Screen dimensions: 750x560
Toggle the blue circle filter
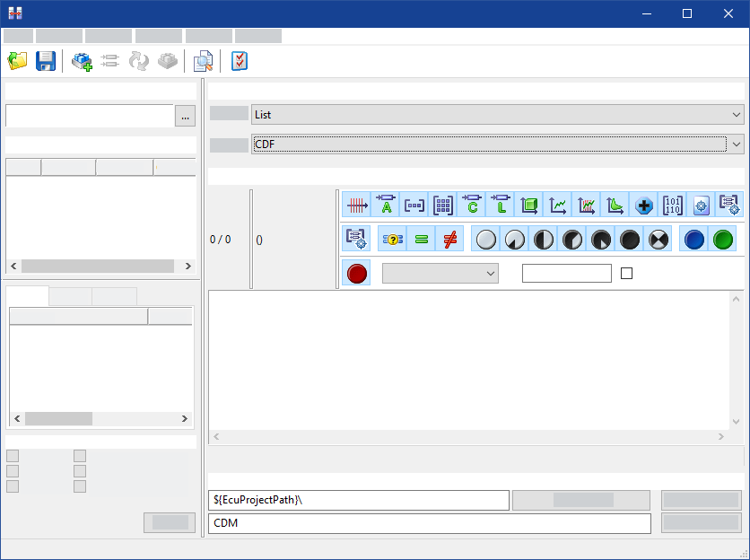[x=694, y=239]
